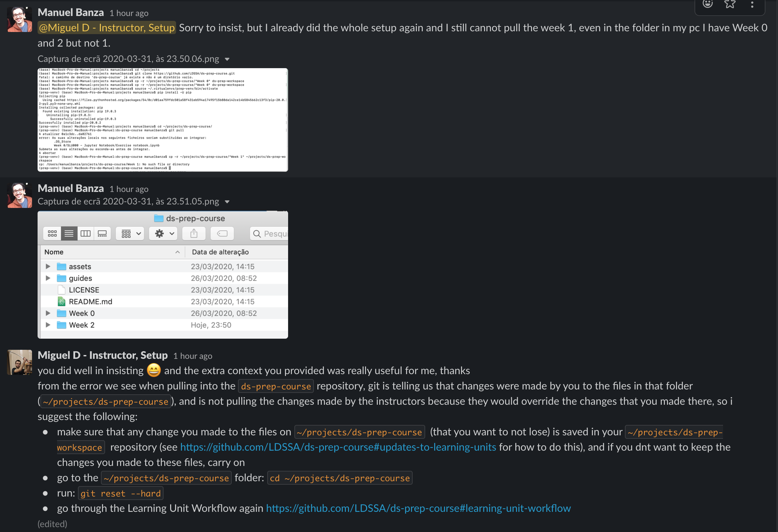Click the Finder gear action icon
Screen dimensions: 778x532
tap(163, 233)
